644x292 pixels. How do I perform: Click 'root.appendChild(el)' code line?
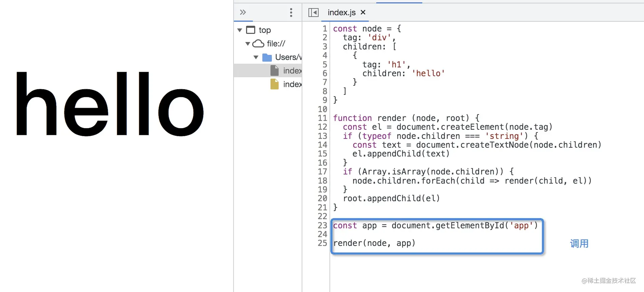tap(391, 199)
